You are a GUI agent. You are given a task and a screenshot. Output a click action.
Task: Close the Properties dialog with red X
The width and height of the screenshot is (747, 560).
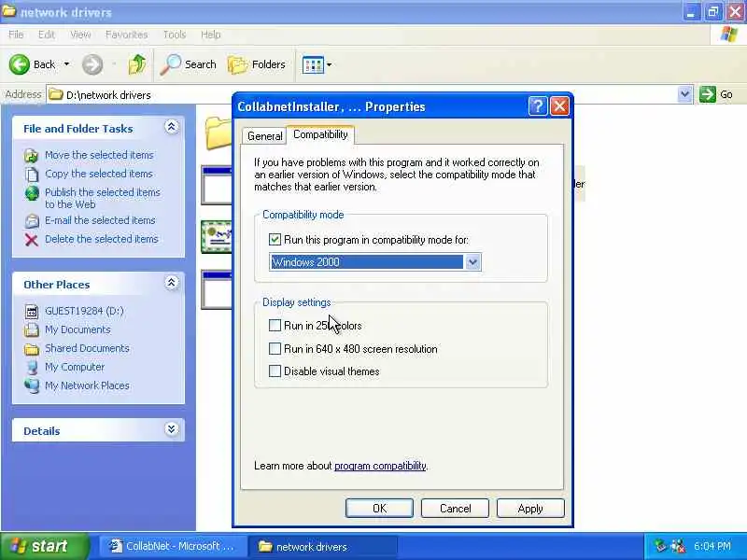pyautogui.click(x=559, y=106)
